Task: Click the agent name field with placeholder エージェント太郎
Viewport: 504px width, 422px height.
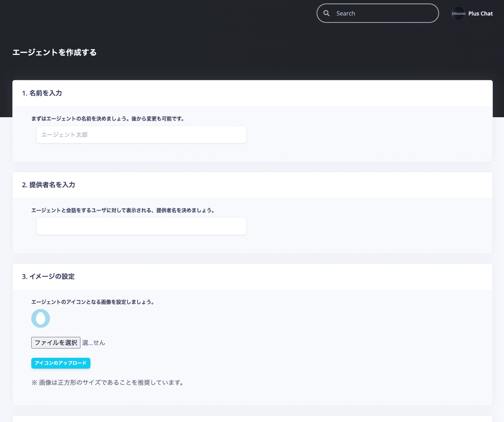Action: coord(142,135)
